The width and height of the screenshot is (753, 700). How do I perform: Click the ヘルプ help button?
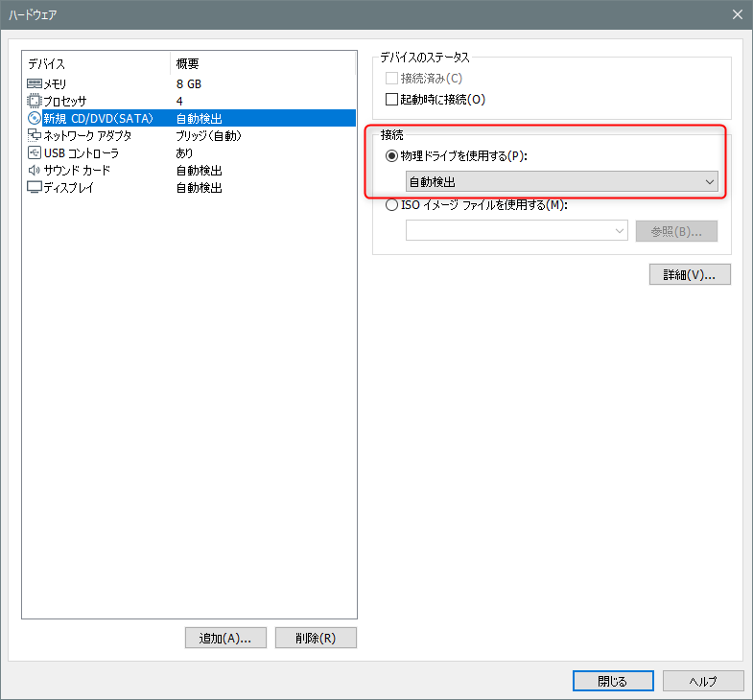[703, 681]
